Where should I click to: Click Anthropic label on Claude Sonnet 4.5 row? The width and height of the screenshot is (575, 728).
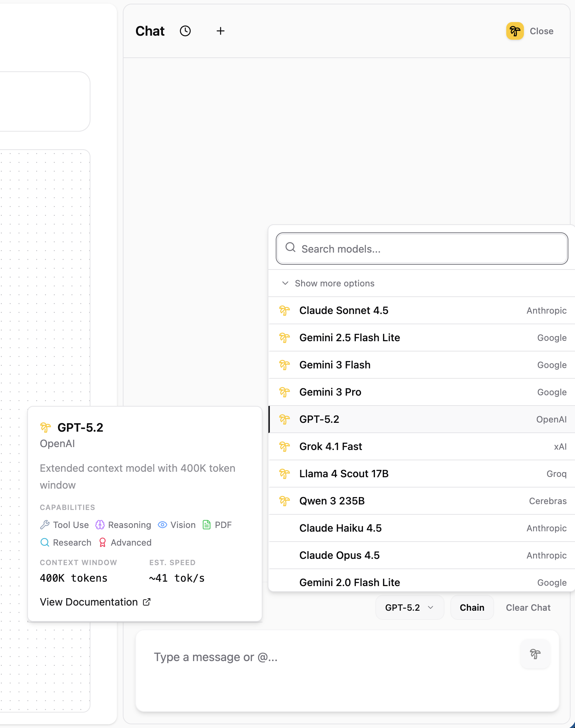click(546, 311)
